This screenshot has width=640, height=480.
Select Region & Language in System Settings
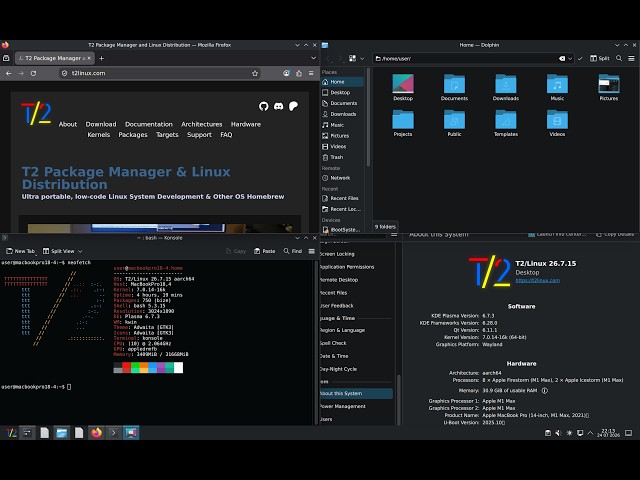click(356, 330)
